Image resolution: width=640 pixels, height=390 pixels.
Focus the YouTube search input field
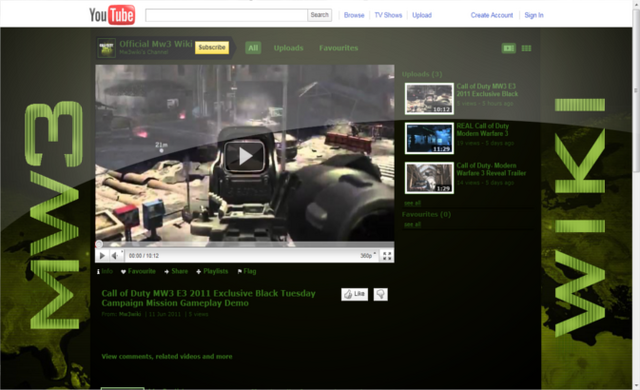click(x=227, y=15)
